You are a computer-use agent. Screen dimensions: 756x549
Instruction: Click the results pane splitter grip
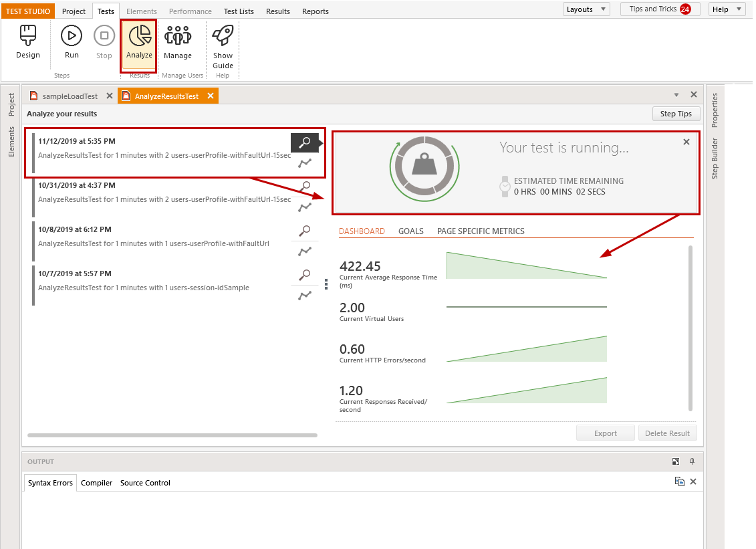tap(326, 284)
